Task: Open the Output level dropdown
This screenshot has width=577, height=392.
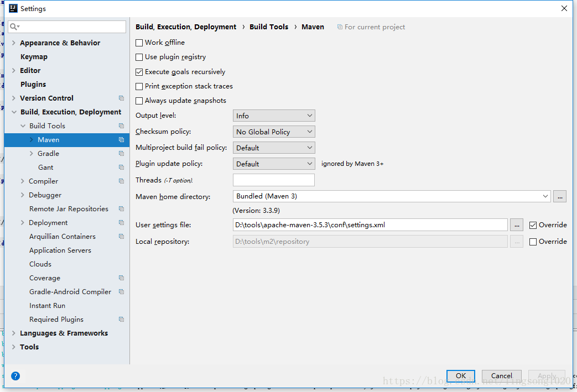Action: (x=274, y=116)
